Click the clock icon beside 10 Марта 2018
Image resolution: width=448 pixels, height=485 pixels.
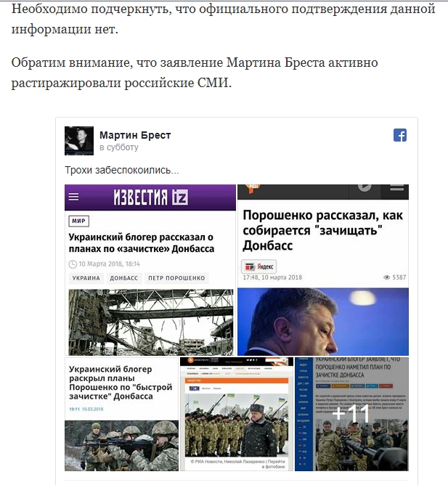(x=73, y=264)
